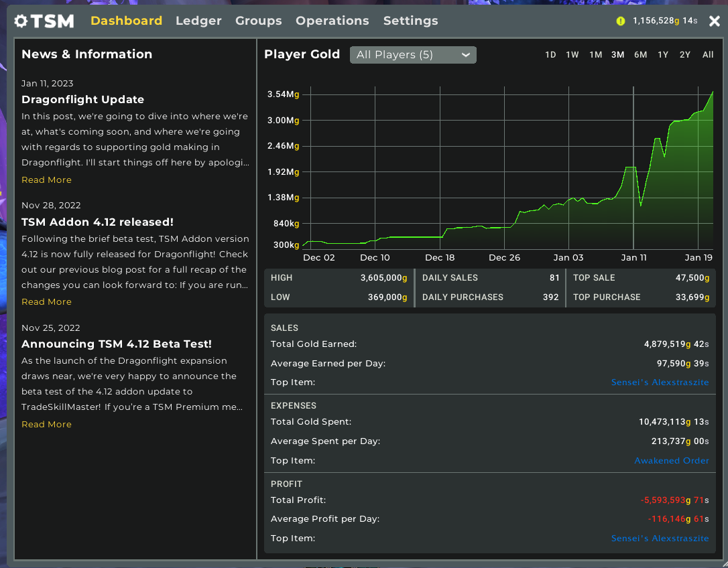Click the Player Gold graph area
This screenshot has width=728, height=568.
507,168
